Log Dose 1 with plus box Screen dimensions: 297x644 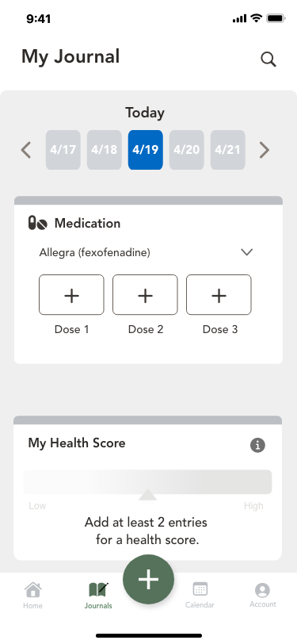coord(71,295)
